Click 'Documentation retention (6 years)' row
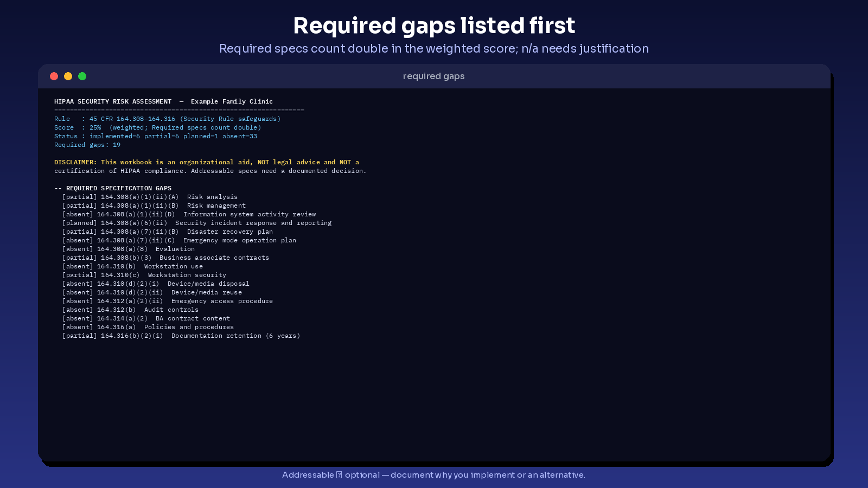 click(x=181, y=336)
